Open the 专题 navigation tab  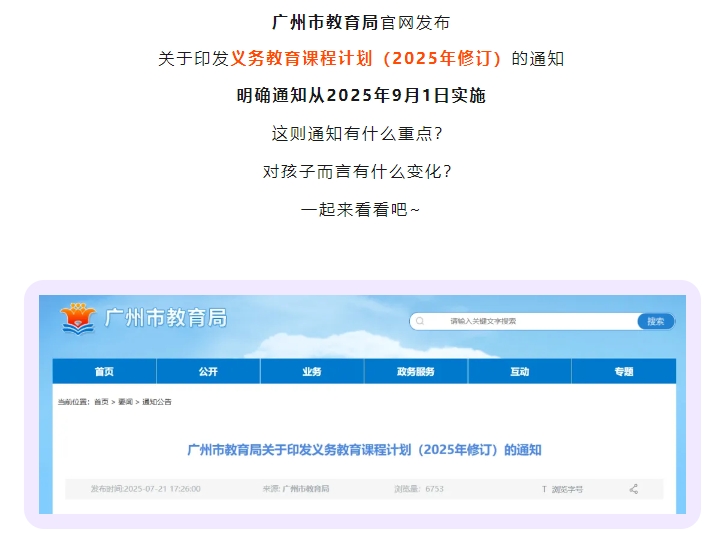tap(624, 372)
